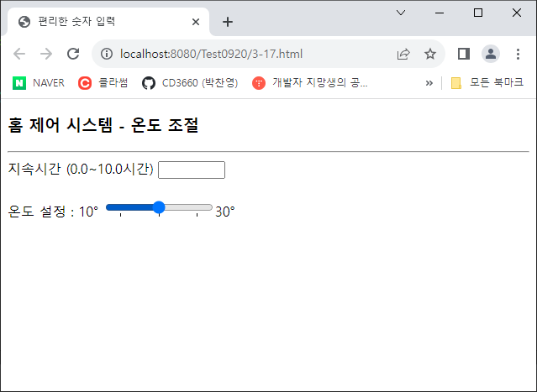Image resolution: width=537 pixels, height=392 pixels.
Task: Minimize the browser window
Action: tap(440, 13)
